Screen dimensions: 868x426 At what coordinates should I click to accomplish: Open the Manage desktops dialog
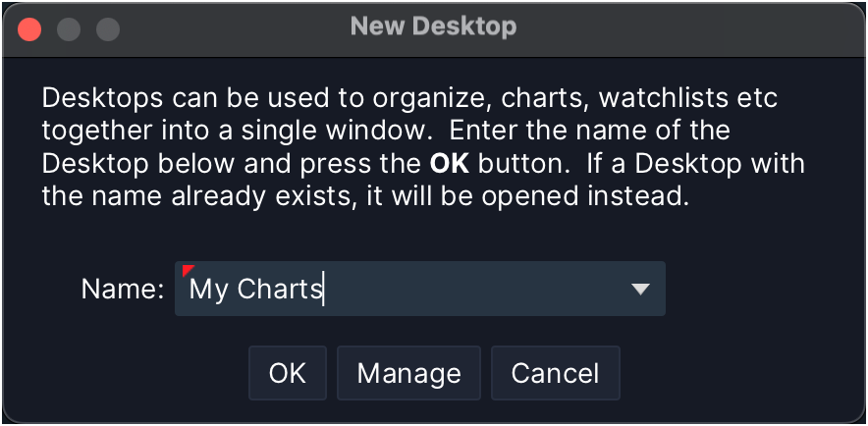[408, 373]
